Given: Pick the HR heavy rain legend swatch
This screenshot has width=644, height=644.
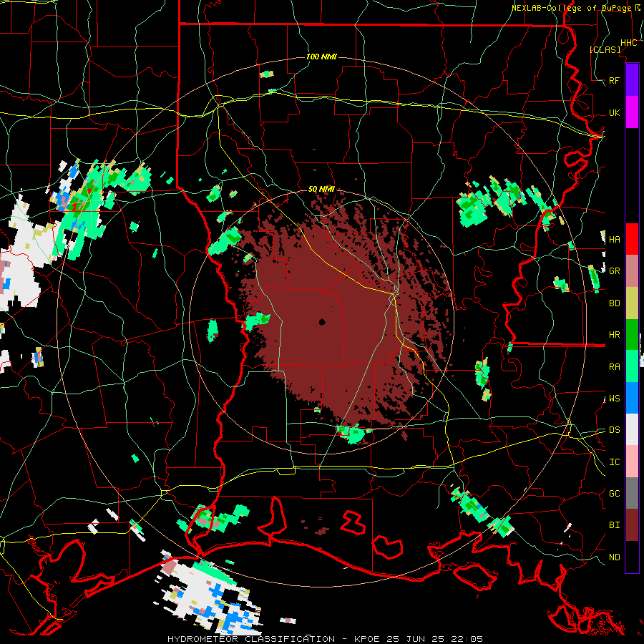Looking at the screenshot, I should (632, 335).
